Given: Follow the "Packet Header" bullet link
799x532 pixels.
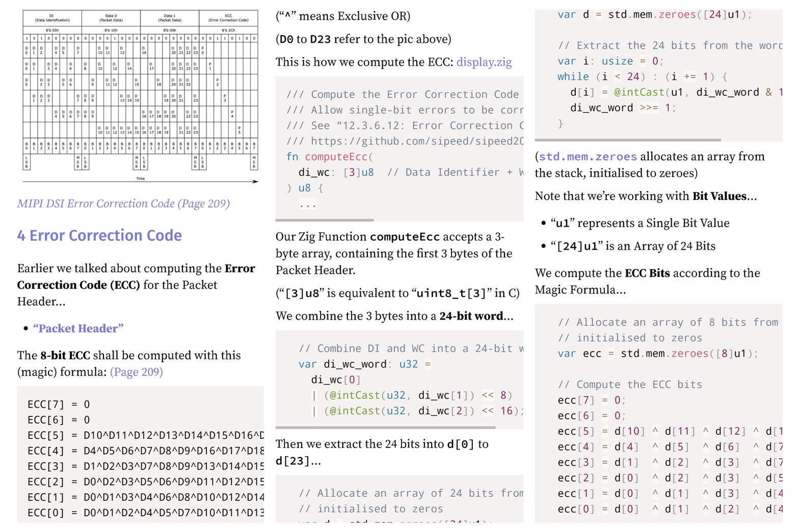Looking at the screenshot, I should pyautogui.click(x=78, y=328).
